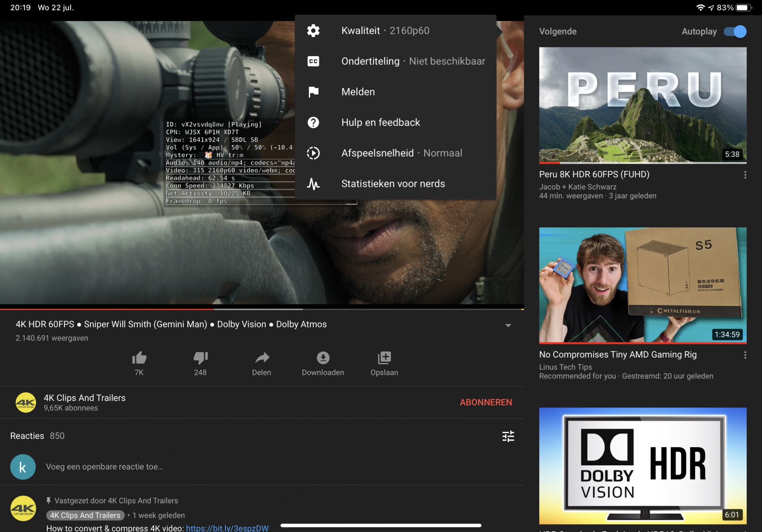Tap the '9,65K abonnees' subscriber count
The image size is (762, 532).
tap(70, 408)
